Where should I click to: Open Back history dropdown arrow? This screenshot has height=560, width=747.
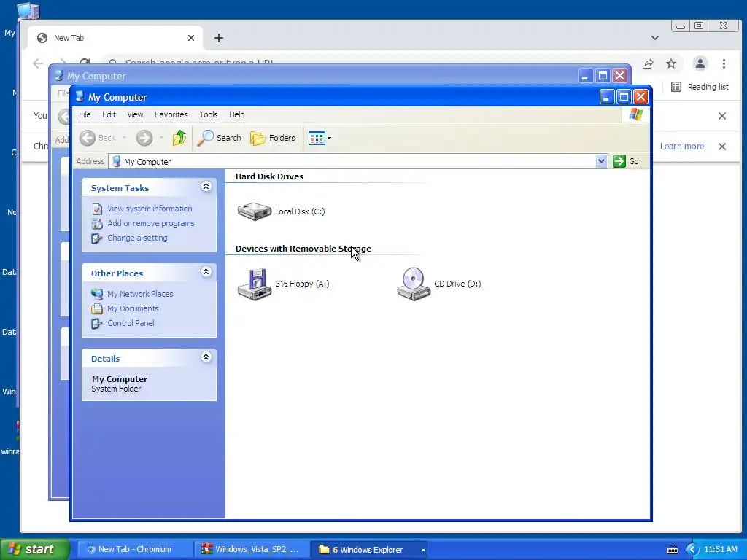(x=124, y=138)
